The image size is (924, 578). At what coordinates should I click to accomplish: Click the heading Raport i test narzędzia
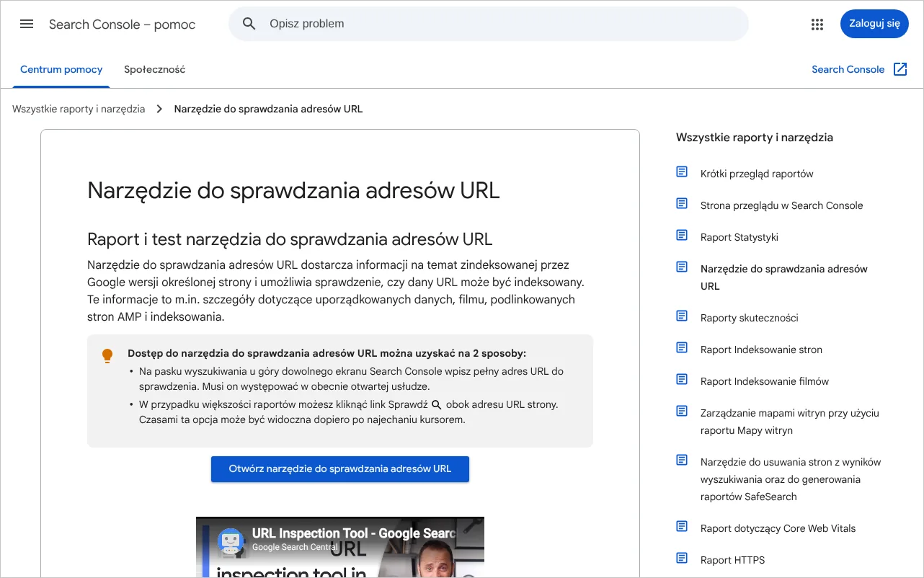pyautogui.click(x=290, y=239)
